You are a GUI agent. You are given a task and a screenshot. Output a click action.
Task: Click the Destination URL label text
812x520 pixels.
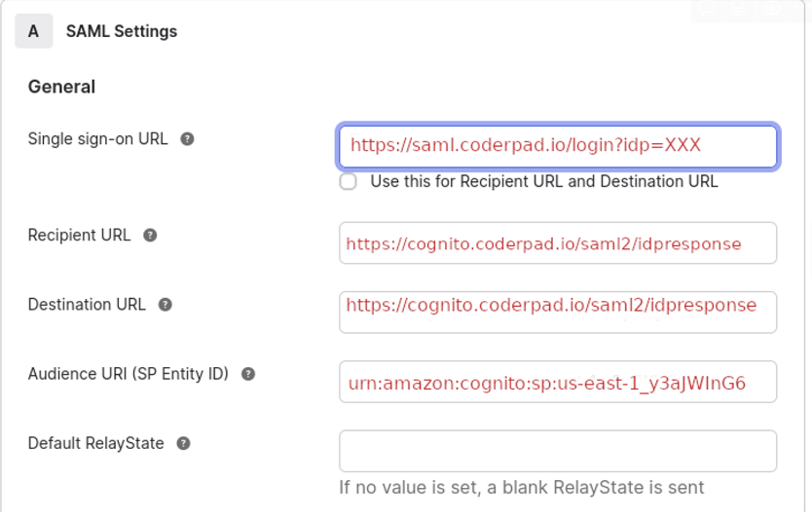tap(87, 304)
